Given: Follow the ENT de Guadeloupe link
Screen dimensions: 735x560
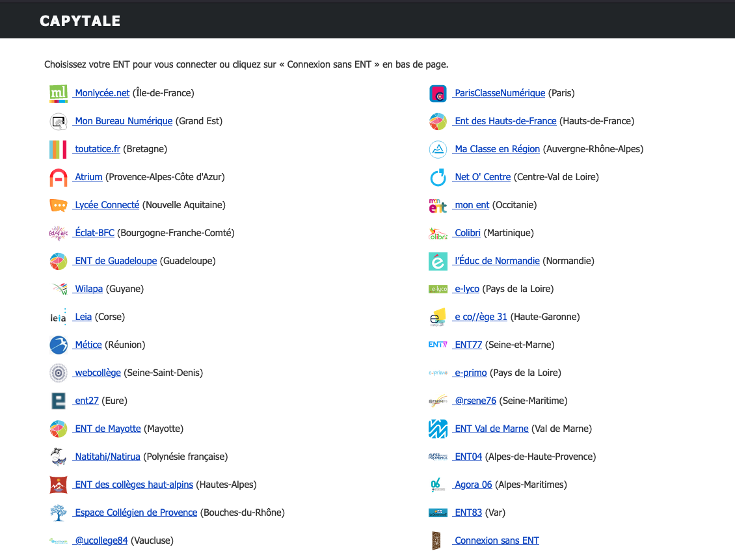Looking at the screenshot, I should pyautogui.click(x=116, y=261).
